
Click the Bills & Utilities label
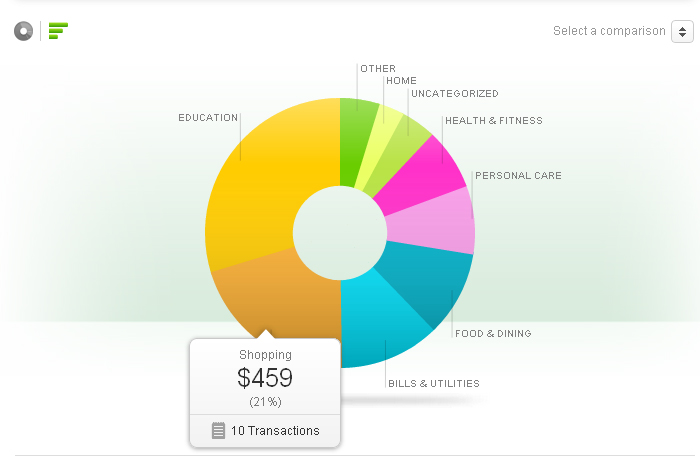click(x=434, y=383)
